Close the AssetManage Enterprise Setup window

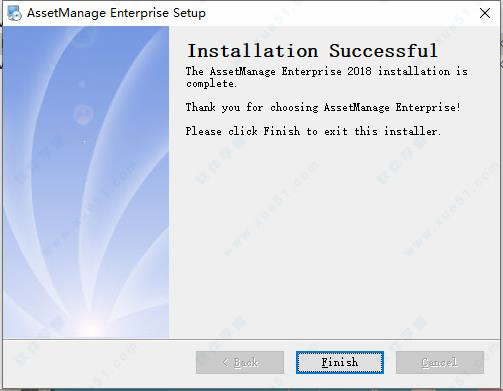pos(485,13)
